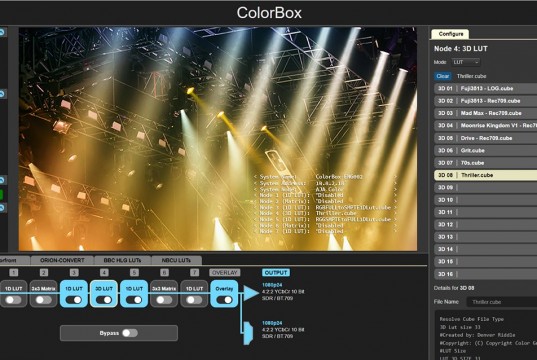Click the number 7 node label
This screenshot has width=537, height=360.
[194, 272]
